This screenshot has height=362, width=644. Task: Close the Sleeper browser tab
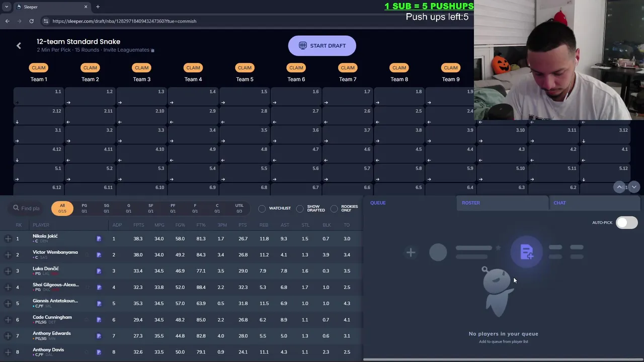pyautogui.click(x=86, y=7)
